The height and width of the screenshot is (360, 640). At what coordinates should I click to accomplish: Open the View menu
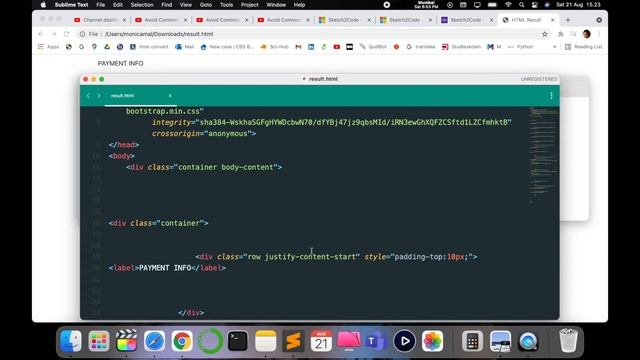(186, 5)
